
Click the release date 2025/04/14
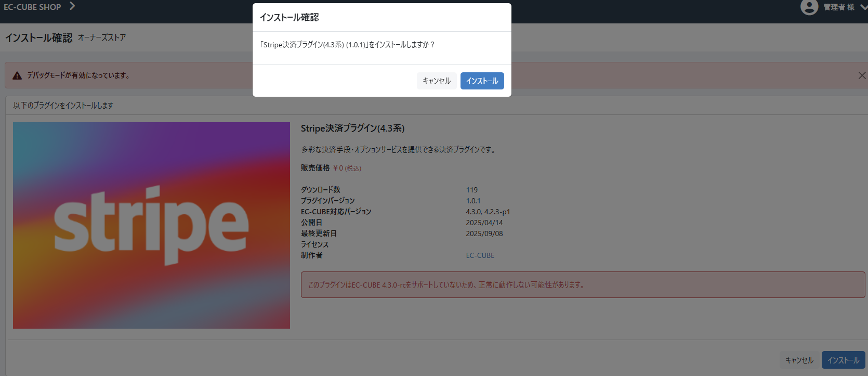pyautogui.click(x=484, y=223)
